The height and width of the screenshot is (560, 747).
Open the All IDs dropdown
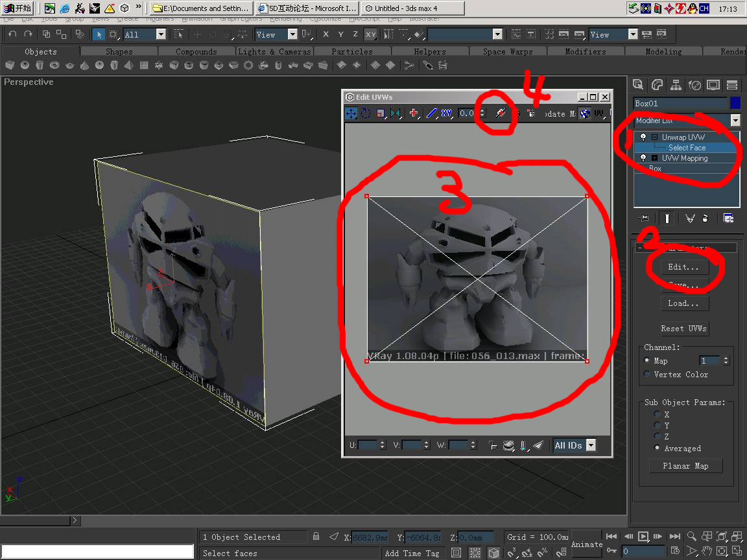(591, 445)
